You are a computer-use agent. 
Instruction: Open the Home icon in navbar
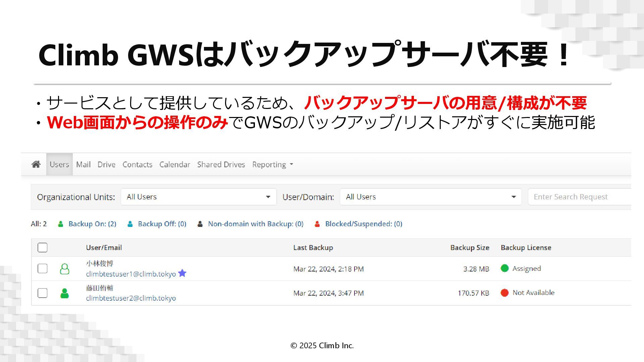(x=36, y=164)
